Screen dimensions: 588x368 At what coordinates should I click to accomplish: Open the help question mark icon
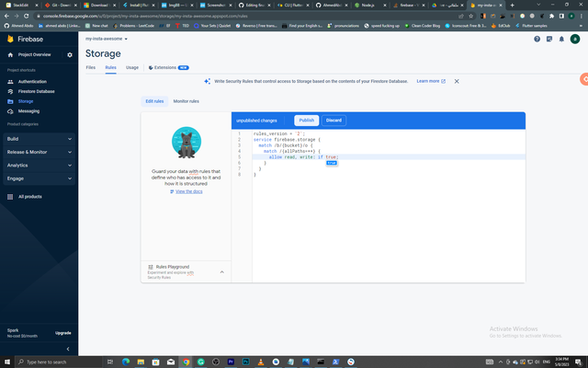[537, 39]
